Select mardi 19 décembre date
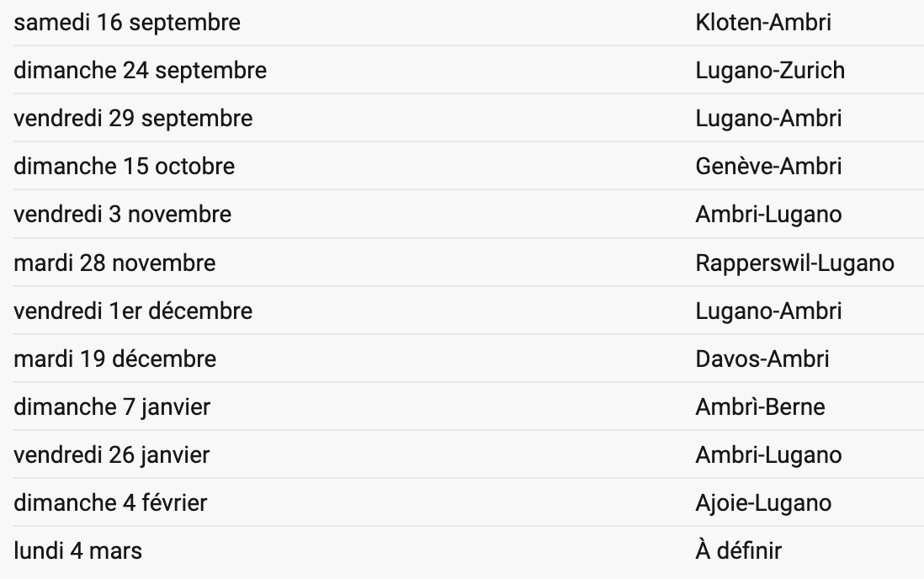 (115, 359)
